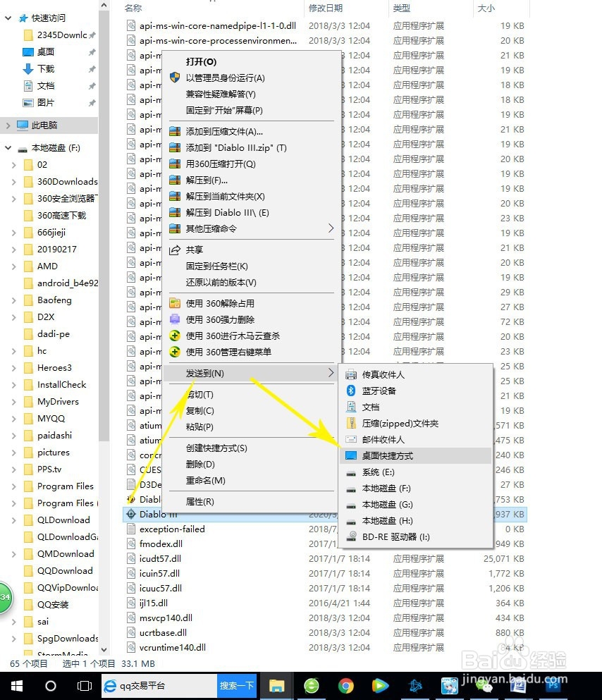
Task: Click the Windows Start button
Action: [16, 686]
